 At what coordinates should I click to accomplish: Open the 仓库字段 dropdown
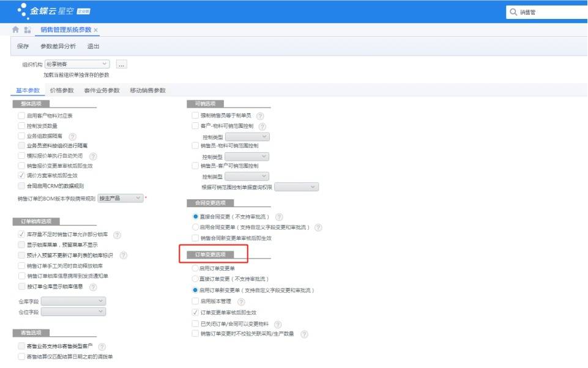click(73, 301)
